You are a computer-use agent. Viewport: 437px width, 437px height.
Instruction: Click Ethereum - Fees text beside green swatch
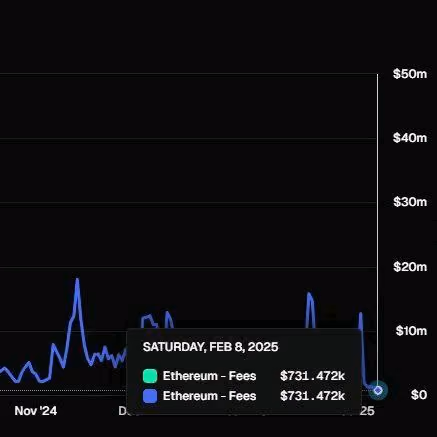tap(209, 376)
